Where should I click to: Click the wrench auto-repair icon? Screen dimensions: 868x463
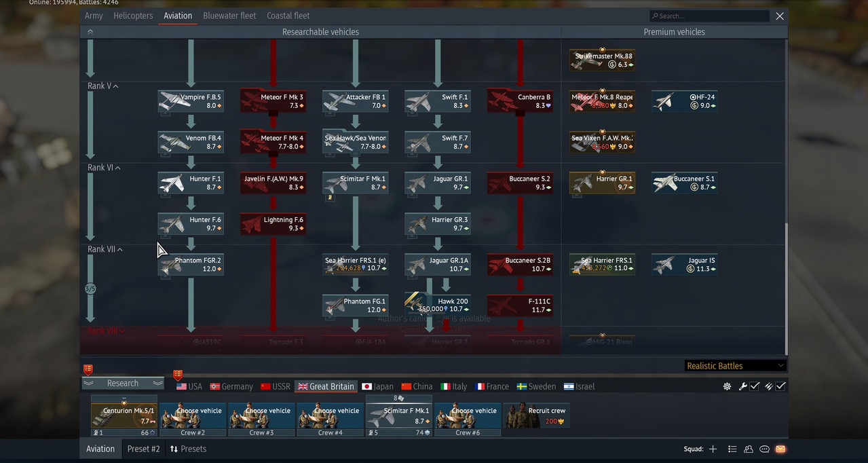coord(742,386)
